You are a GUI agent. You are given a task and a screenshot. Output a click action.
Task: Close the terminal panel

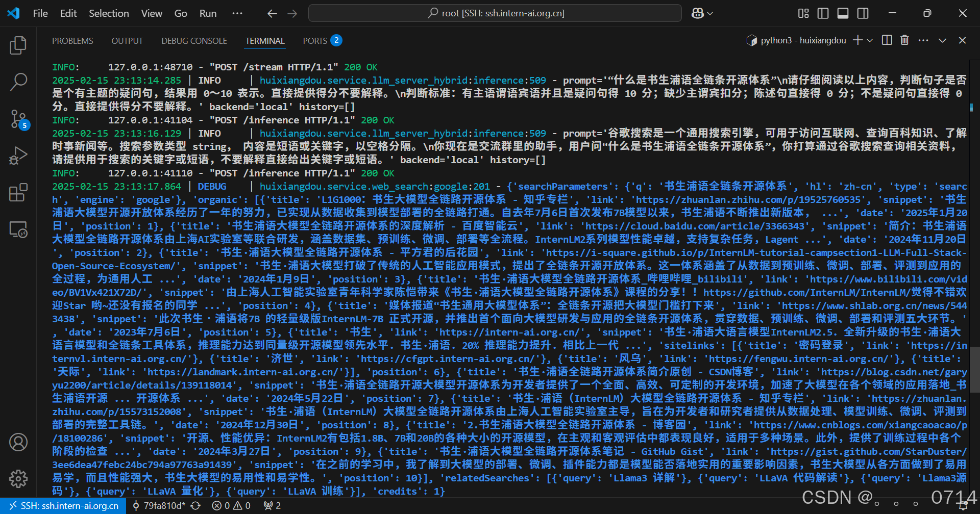[x=962, y=40]
